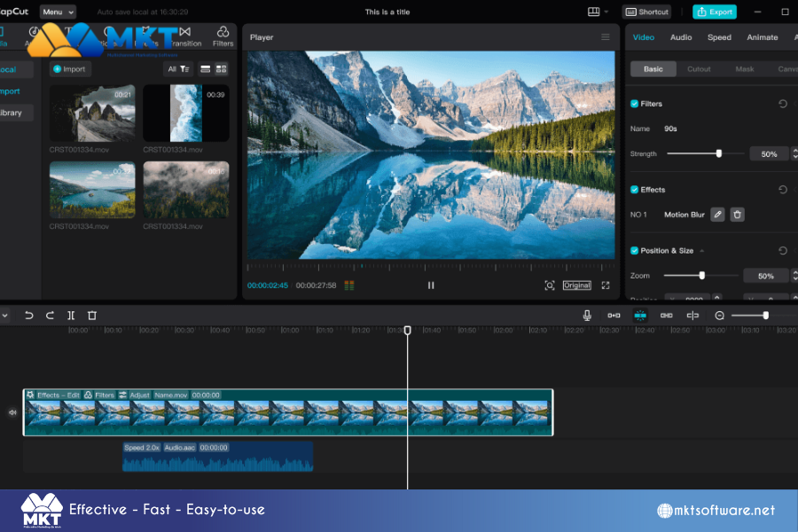Select the Mask sub-tab
This screenshot has height=532, width=798.
pyautogui.click(x=745, y=69)
